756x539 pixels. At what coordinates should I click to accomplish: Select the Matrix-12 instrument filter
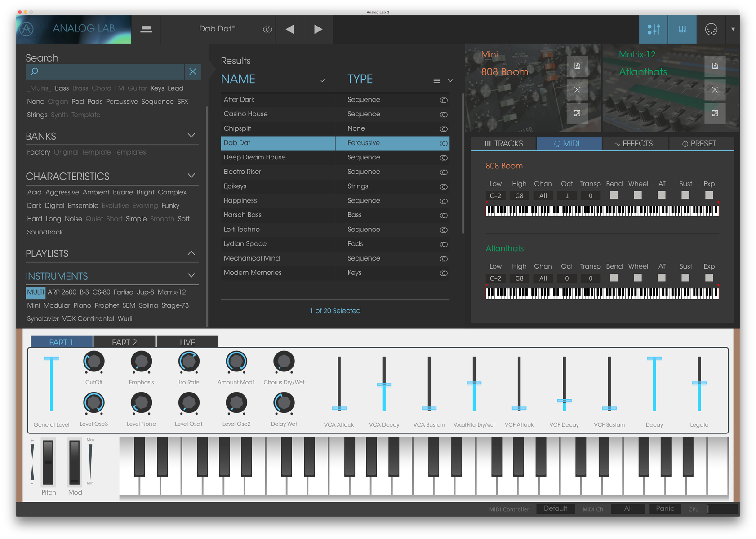tap(172, 292)
